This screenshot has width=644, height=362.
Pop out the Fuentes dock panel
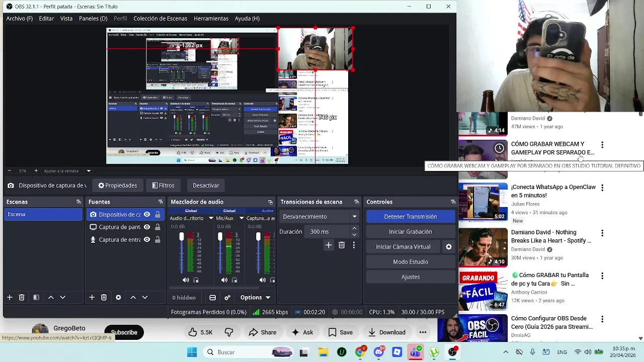(x=162, y=202)
